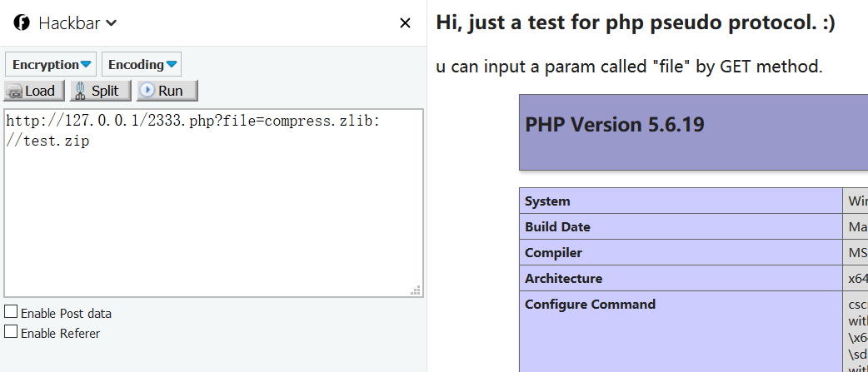Click the Configure Command row label

click(x=590, y=304)
